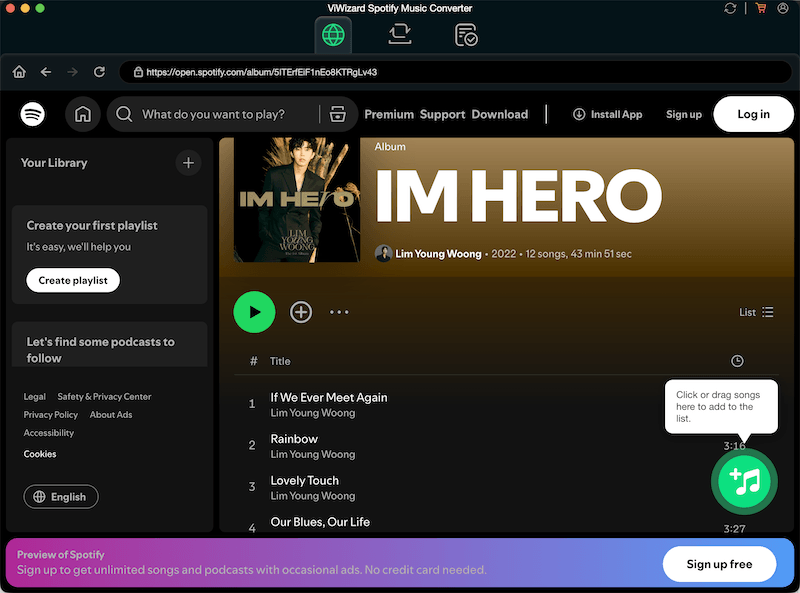
Task: Click the Sign up free button
Action: tap(719, 564)
